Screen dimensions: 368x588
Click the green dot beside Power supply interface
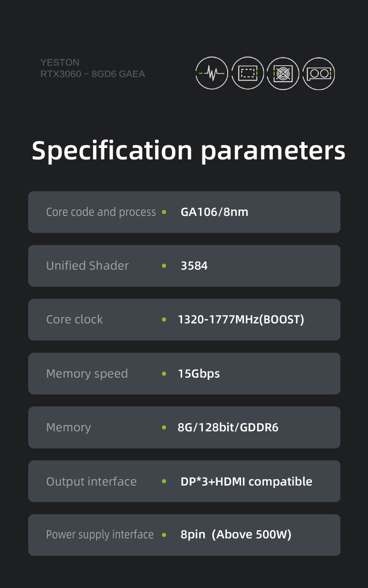tap(164, 535)
